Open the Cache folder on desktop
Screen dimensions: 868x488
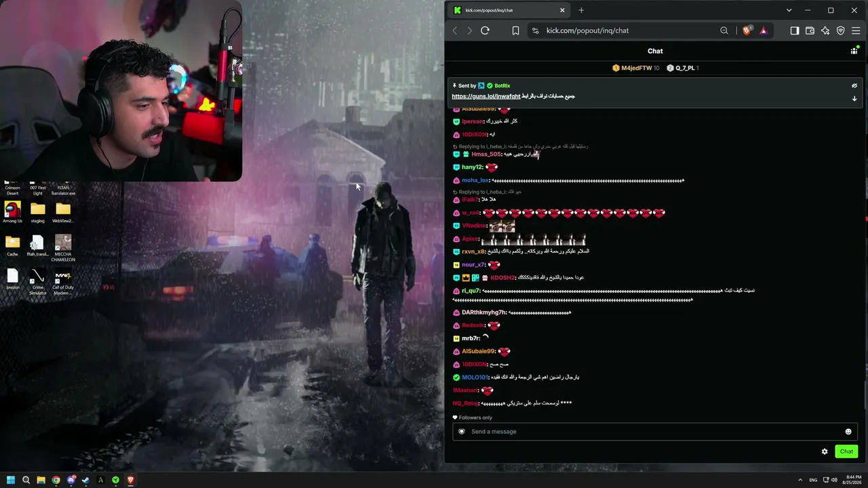[12, 245]
